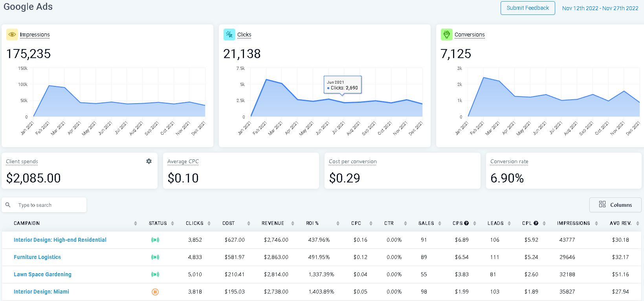644x301 pixels.
Task: Click the Google Ads page heading
Action: point(28,7)
